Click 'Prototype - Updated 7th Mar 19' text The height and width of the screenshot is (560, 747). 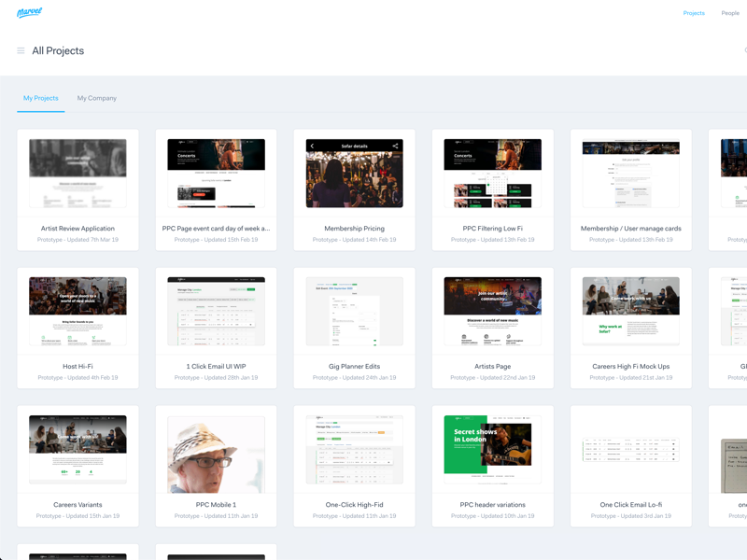tap(78, 240)
